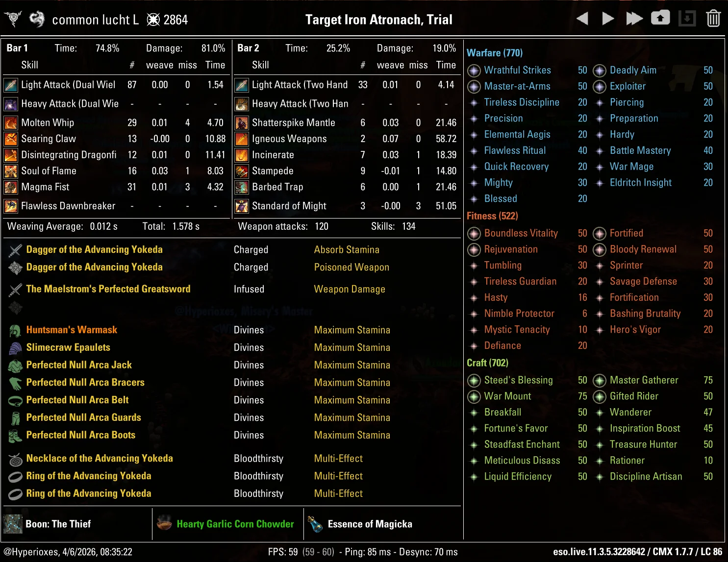Toggle the Boundless Vitality champion star
This screenshot has height=562, width=728.
pos(474,234)
